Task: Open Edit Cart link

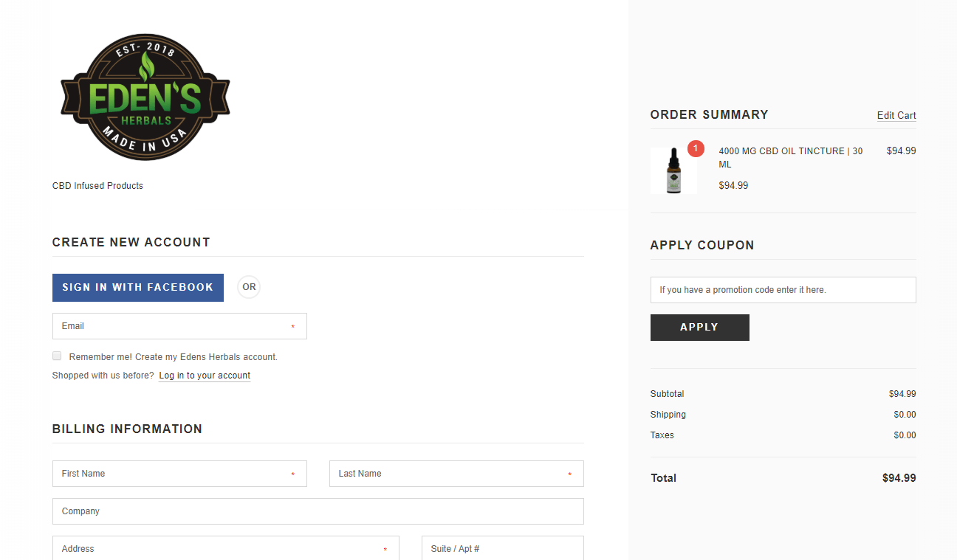Action: (x=896, y=116)
